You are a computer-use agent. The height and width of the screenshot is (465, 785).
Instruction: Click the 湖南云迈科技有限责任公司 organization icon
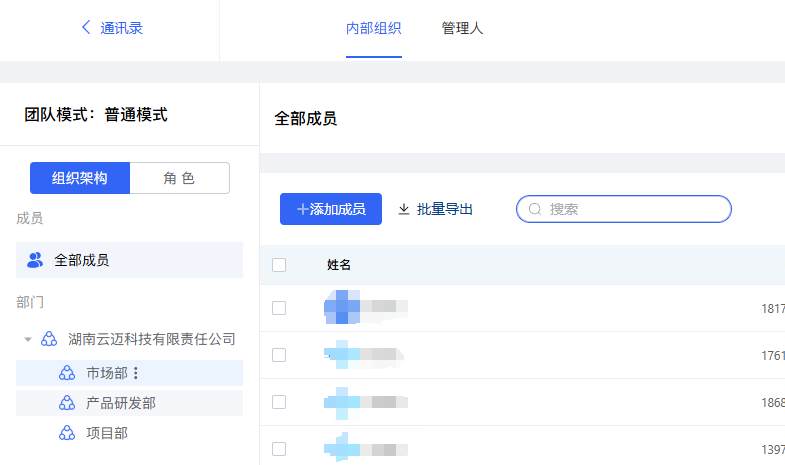pyautogui.click(x=49, y=340)
